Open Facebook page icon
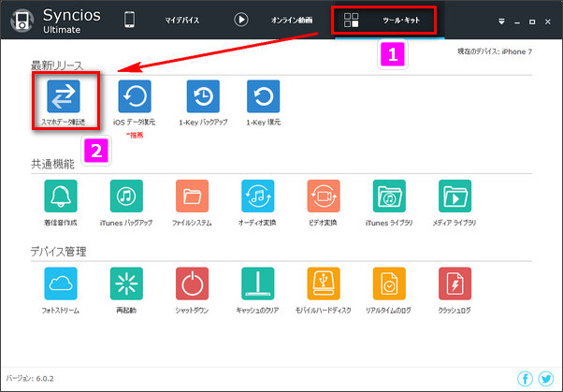563x392 pixels. click(x=525, y=378)
